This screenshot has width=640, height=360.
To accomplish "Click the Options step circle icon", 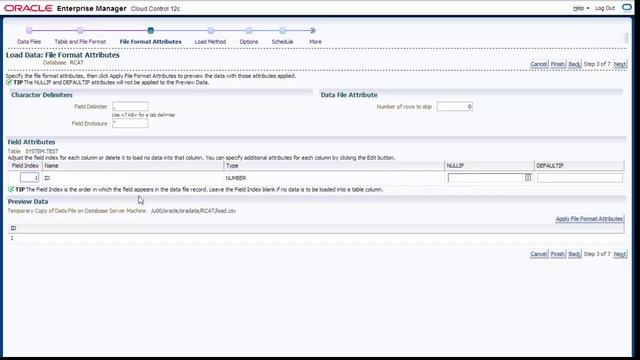I will tap(249, 31).
